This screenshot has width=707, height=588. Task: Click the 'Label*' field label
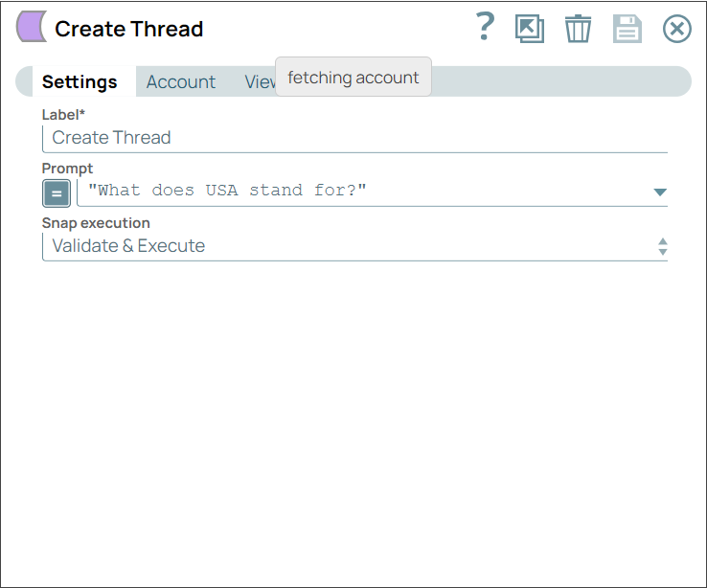63,115
